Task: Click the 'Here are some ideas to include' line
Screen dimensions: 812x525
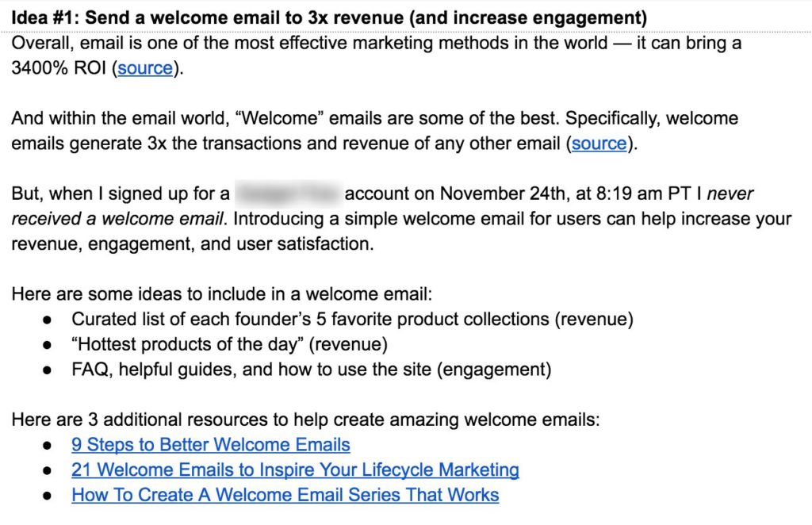Action: 222,294
